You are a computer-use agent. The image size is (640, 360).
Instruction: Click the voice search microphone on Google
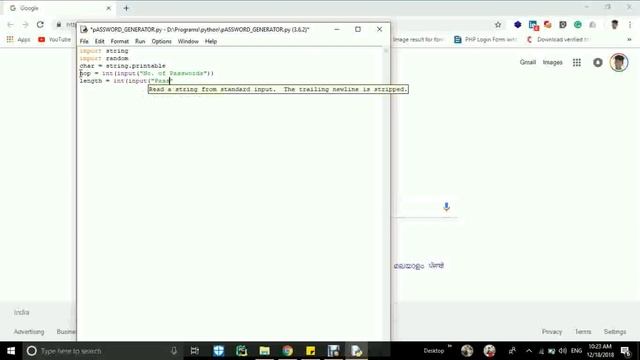[447, 207]
